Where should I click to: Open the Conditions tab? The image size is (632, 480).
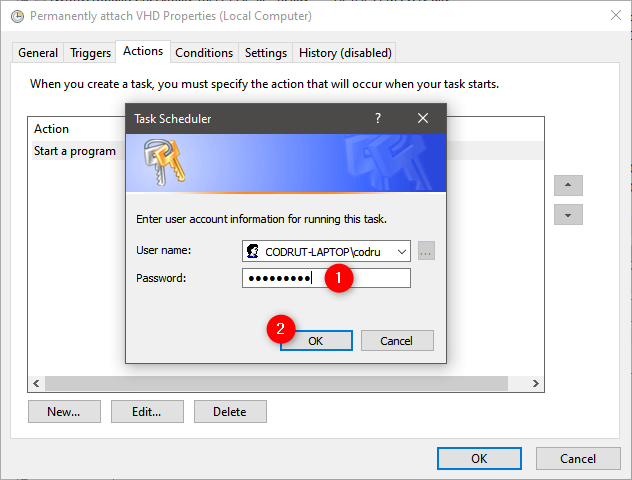204,53
